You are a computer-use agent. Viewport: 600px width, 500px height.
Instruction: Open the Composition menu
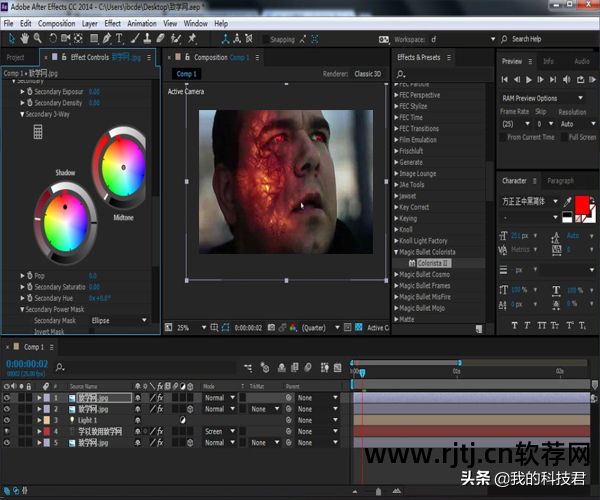coord(56,23)
